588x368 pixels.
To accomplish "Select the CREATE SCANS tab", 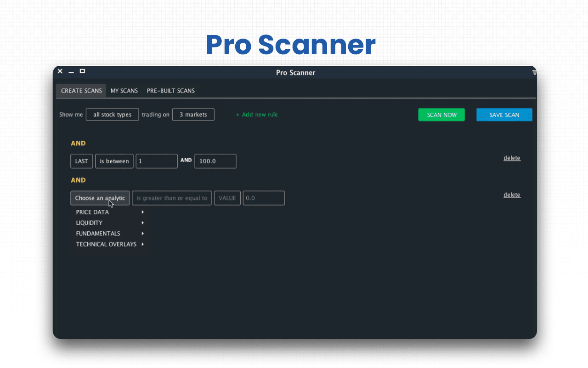I will click(x=81, y=91).
